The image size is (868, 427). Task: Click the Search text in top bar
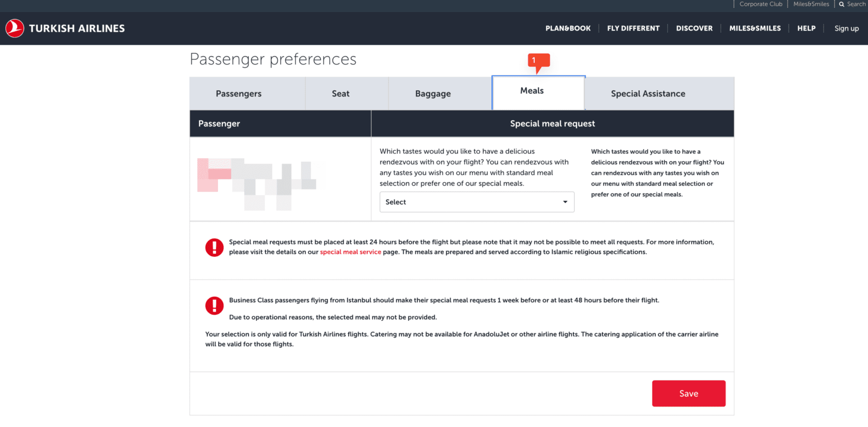856,4
